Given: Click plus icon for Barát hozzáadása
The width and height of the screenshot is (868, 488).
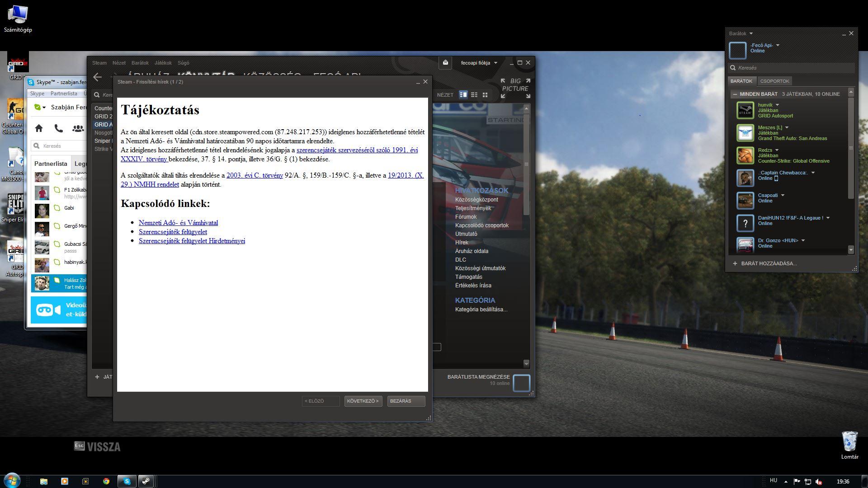Looking at the screenshot, I should tap(735, 263).
